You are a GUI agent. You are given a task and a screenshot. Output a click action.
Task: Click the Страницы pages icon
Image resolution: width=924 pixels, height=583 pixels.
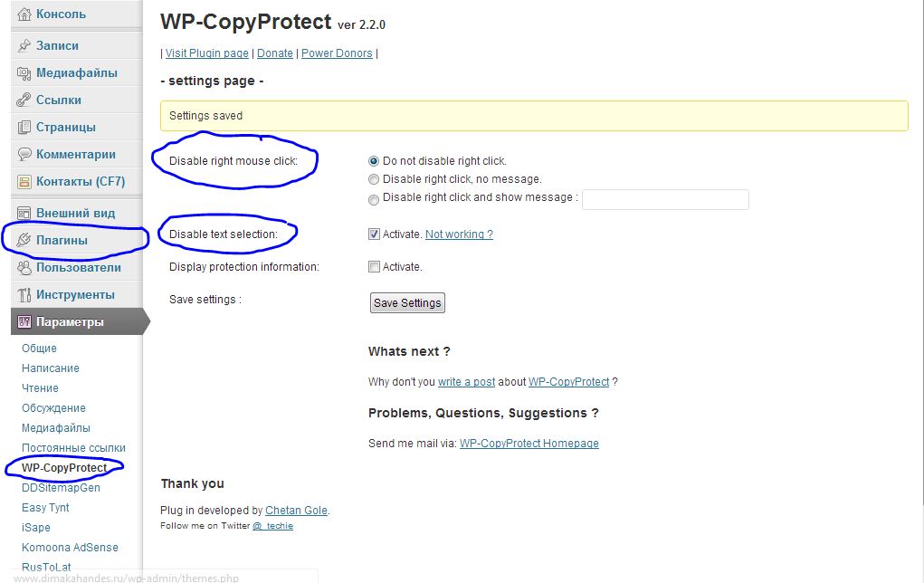click(24, 128)
